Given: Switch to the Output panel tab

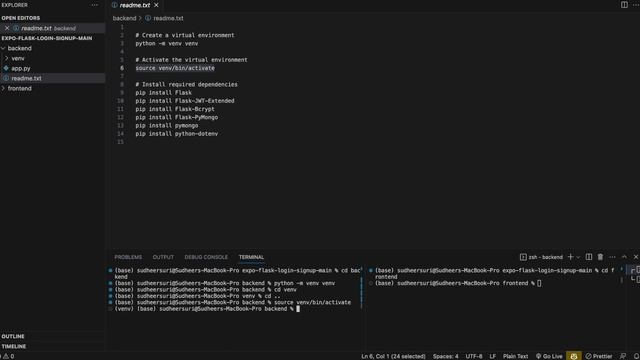Looking at the screenshot, I should pos(163,257).
